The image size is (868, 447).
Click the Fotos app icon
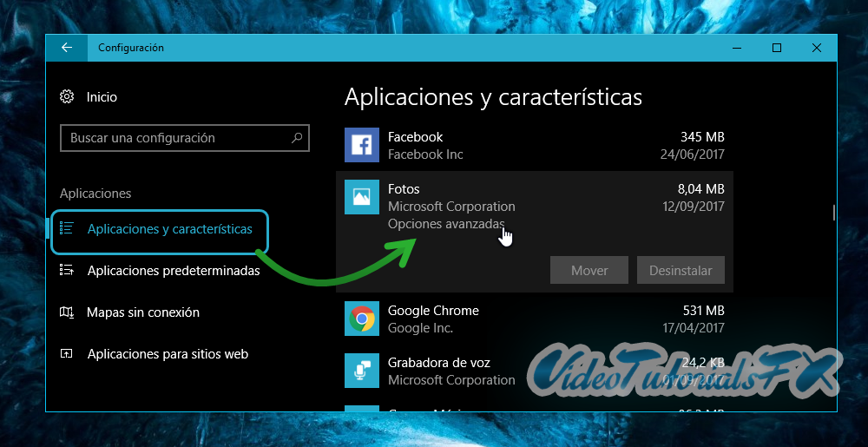pos(362,197)
